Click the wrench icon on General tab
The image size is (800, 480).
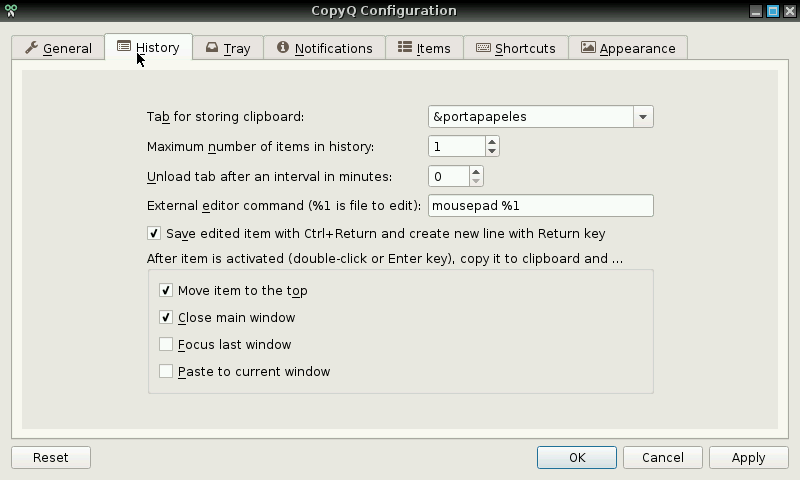32,48
